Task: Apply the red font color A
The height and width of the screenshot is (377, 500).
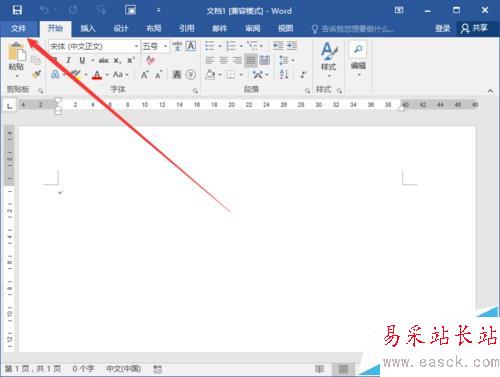Action: pos(97,74)
